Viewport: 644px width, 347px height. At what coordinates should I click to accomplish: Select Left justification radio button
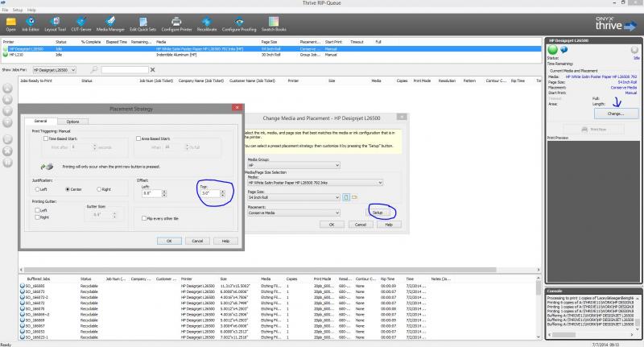point(37,189)
